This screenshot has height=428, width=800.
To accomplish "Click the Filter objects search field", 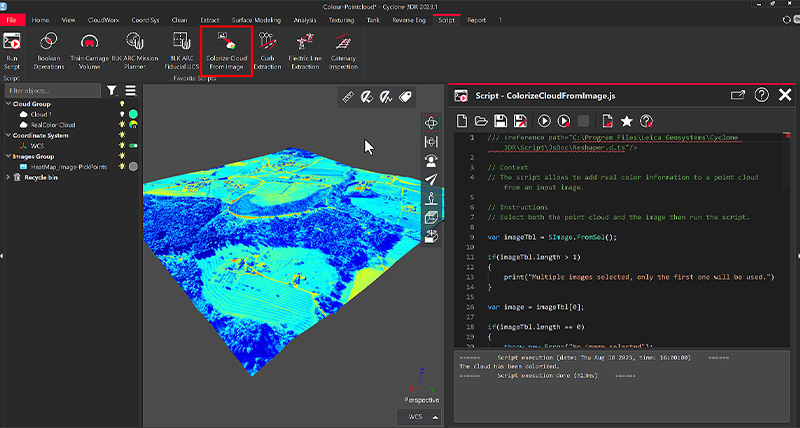I will (53, 91).
